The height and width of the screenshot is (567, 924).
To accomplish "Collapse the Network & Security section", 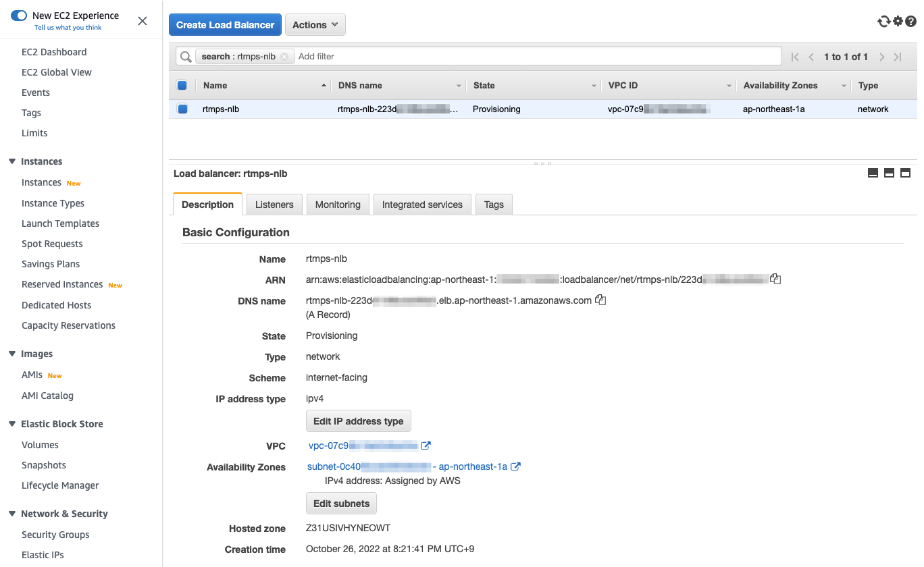I will [12, 514].
